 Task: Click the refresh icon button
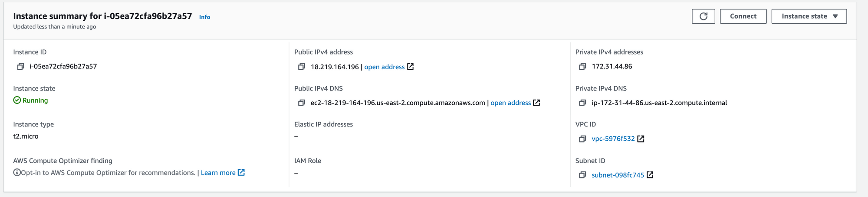[704, 16]
